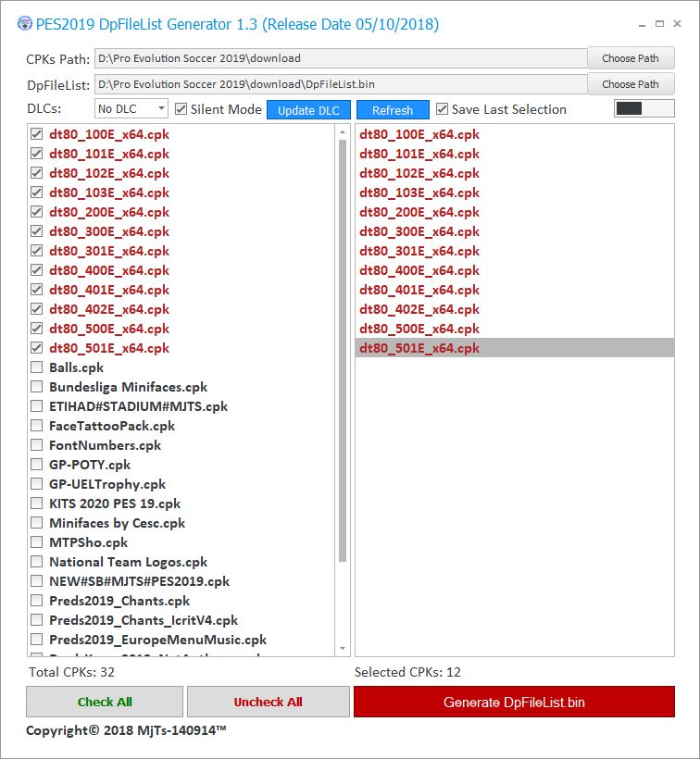The image size is (700, 759).
Task: Click the Refresh button
Action: click(x=393, y=110)
